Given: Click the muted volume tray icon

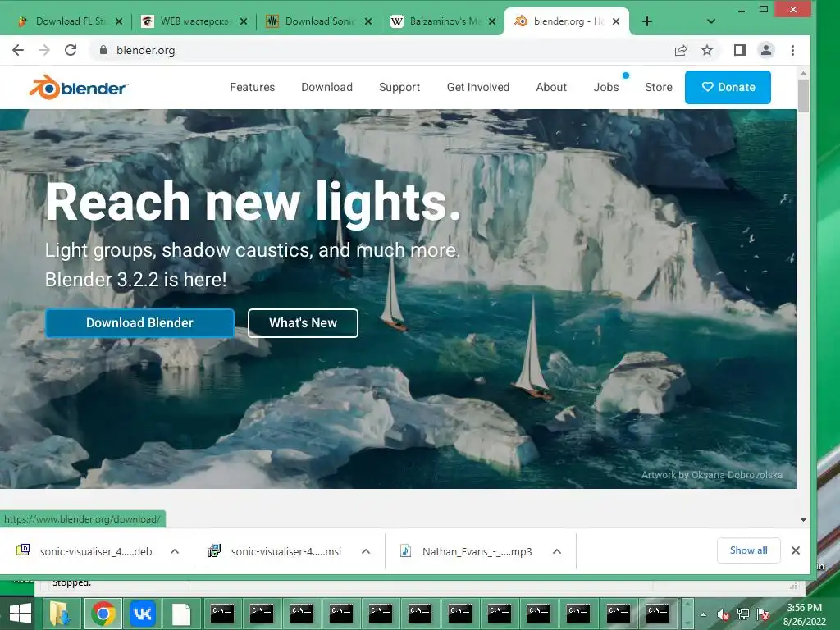Looking at the screenshot, I should coord(724,614).
